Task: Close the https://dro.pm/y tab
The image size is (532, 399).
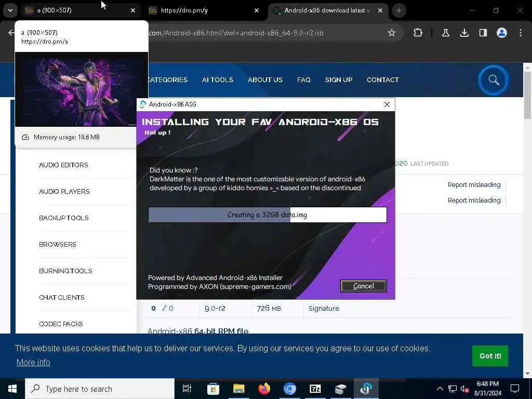Action: [257, 10]
